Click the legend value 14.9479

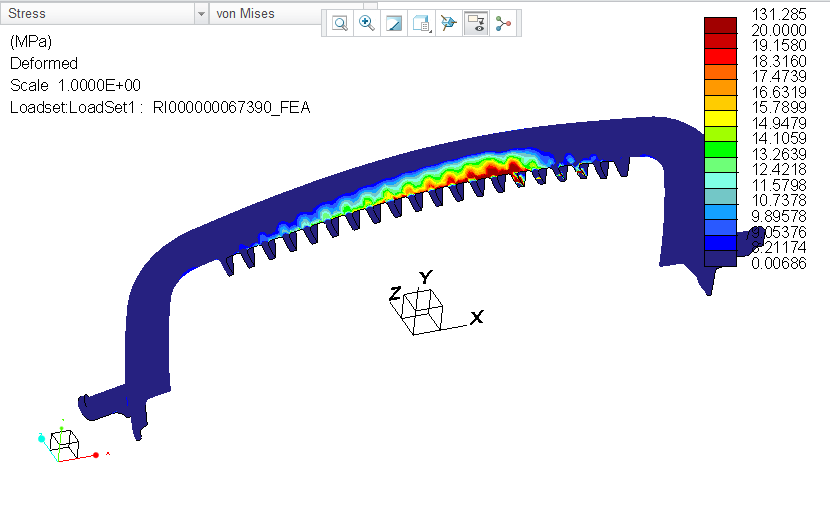779,123
